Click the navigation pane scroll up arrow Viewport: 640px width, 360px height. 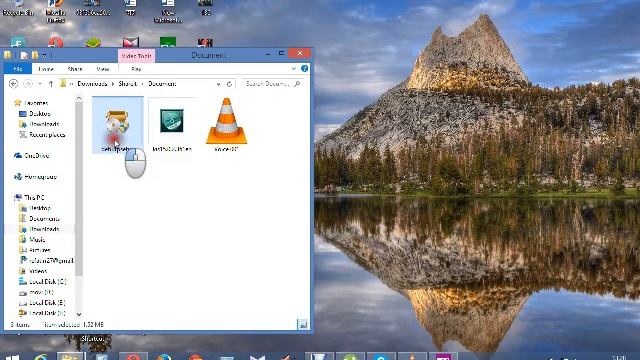point(79,98)
